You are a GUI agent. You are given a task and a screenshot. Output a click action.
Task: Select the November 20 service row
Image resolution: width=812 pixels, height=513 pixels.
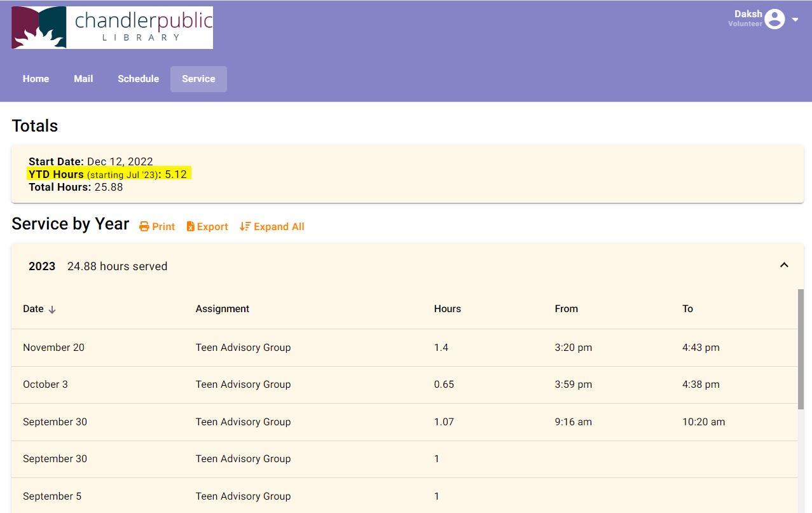click(404, 348)
